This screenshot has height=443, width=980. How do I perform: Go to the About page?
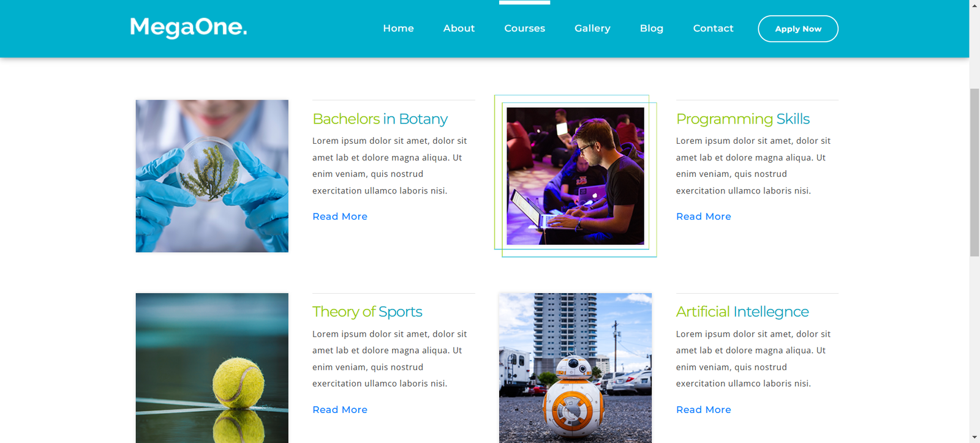coord(459,28)
